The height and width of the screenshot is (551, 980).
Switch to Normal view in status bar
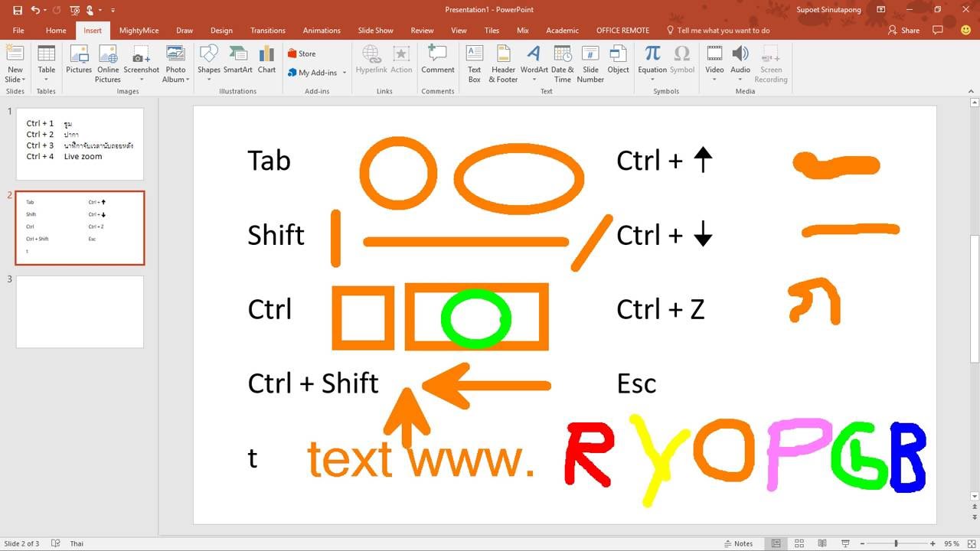776,543
